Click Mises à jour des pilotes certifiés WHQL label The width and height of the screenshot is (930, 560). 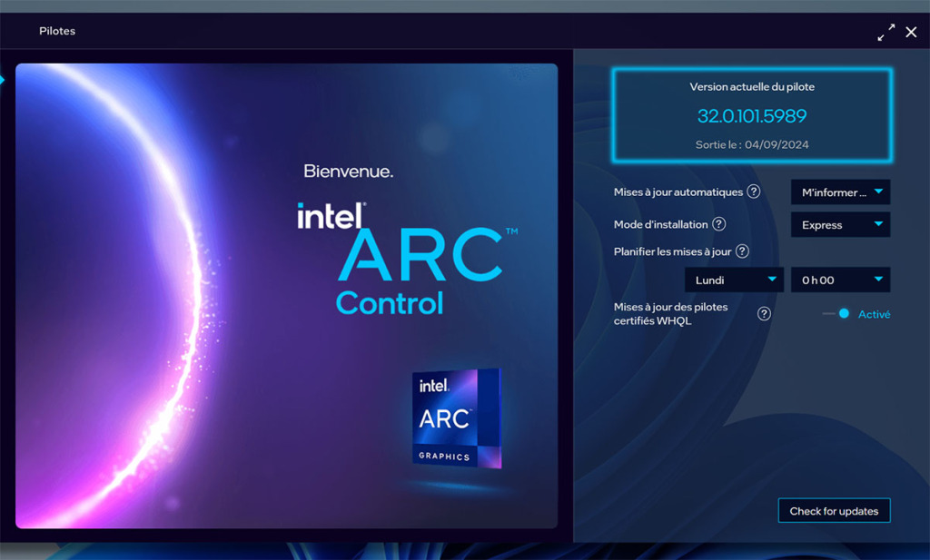click(671, 313)
